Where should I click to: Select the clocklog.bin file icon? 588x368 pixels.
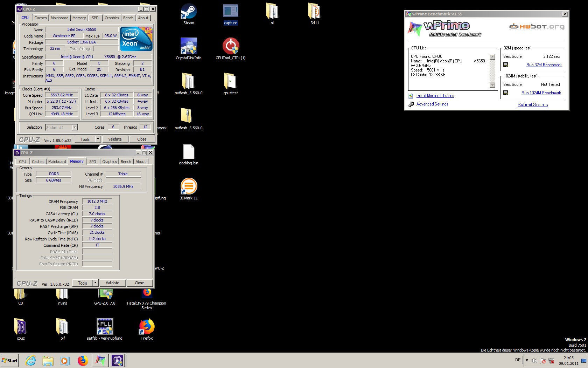[x=189, y=154]
